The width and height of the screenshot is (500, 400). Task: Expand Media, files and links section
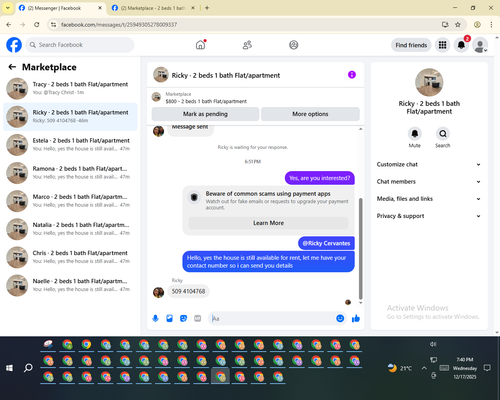pyautogui.click(x=429, y=199)
